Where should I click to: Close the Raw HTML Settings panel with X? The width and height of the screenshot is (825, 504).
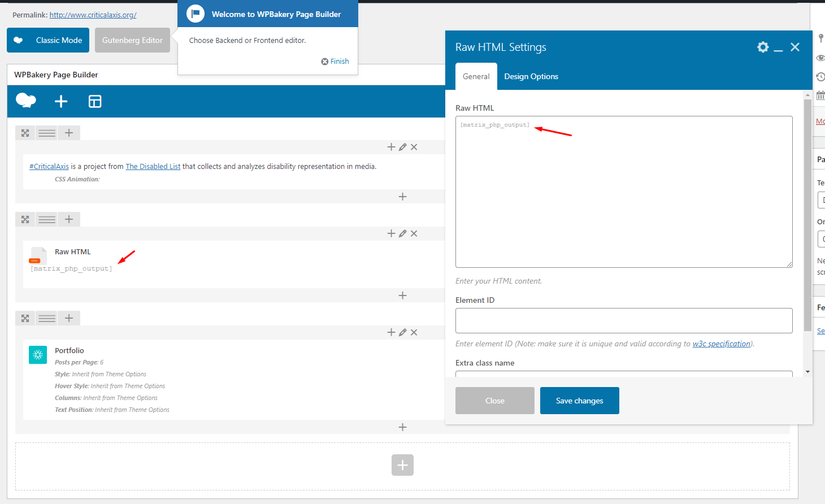[x=795, y=47]
